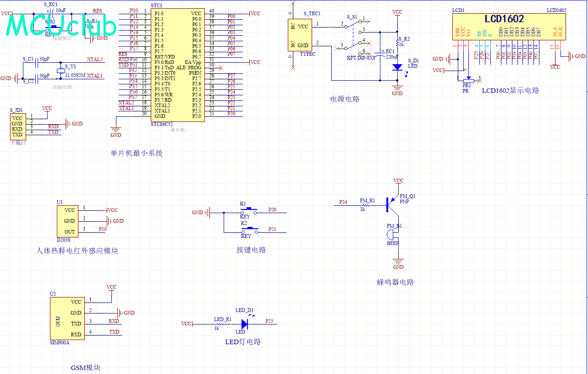The image size is (588, 374).
Task: Click the S_D1 power indicator LED
Action: tap(397, 67)
